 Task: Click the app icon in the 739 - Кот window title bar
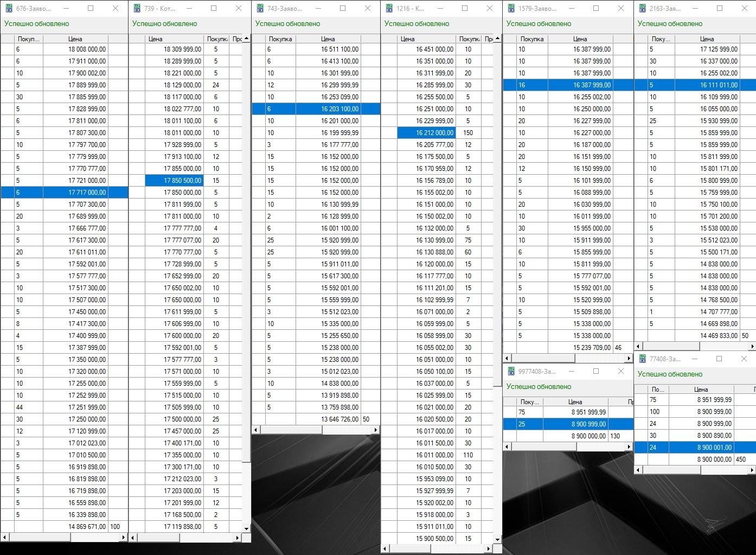coord(137,9)
